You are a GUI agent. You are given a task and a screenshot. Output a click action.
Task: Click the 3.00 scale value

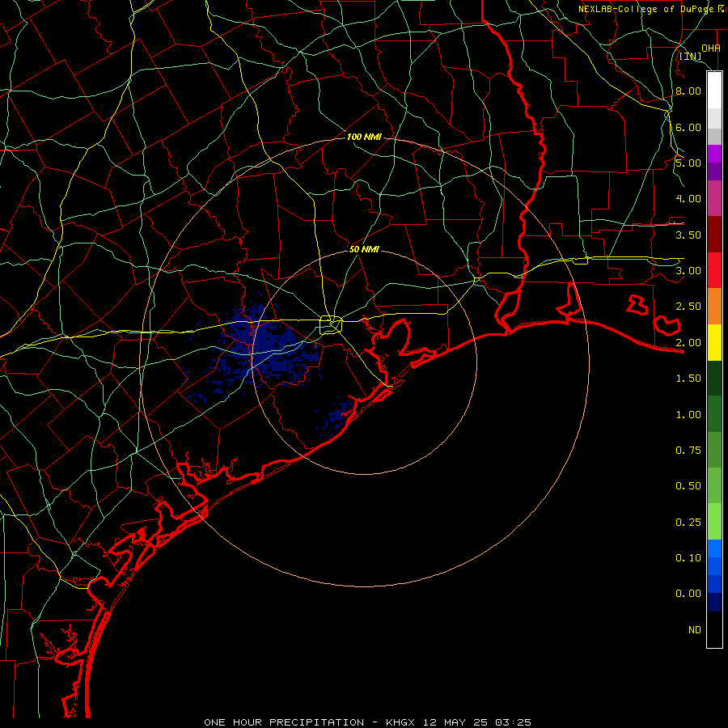tap(688, 271)
